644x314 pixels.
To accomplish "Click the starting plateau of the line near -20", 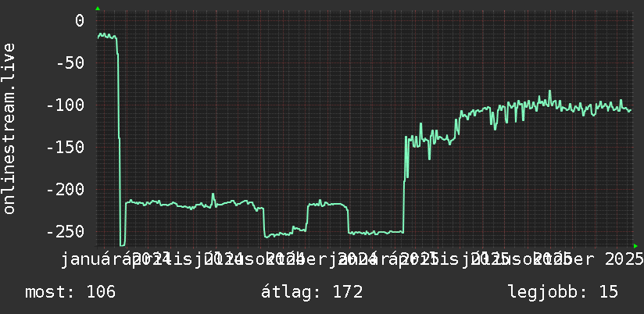I will (x=107, y=36).
